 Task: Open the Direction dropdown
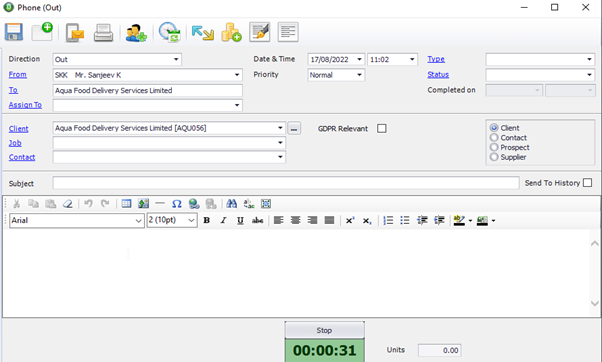coord(176,60)
